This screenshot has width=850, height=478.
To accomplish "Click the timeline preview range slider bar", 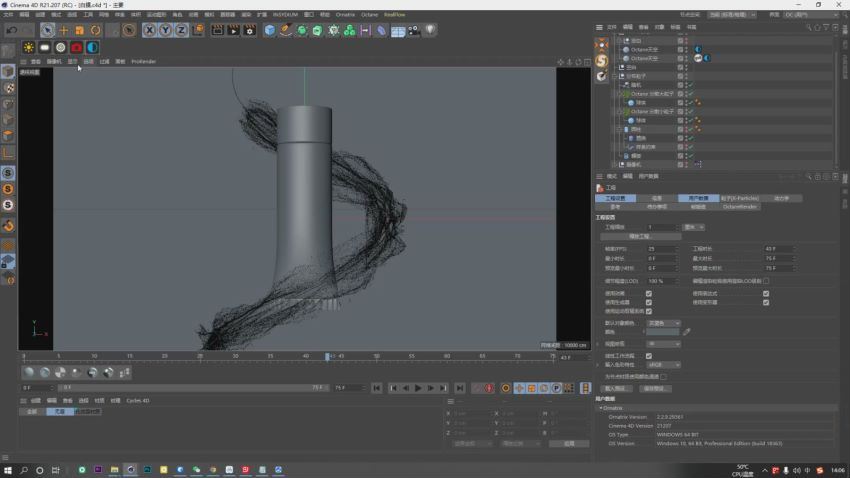I will point(192,388).
